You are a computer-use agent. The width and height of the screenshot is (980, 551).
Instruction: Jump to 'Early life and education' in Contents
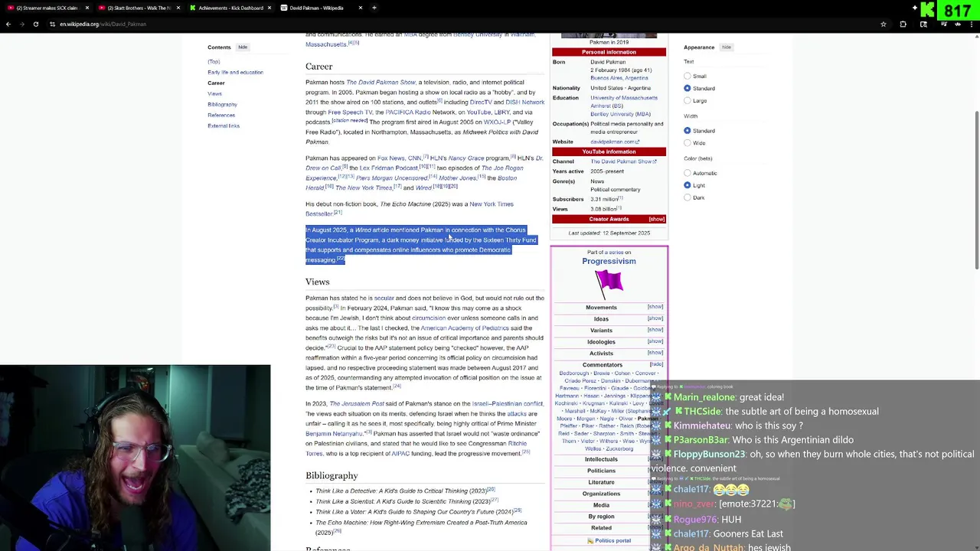pyautogui.click(x=235, y=72)
